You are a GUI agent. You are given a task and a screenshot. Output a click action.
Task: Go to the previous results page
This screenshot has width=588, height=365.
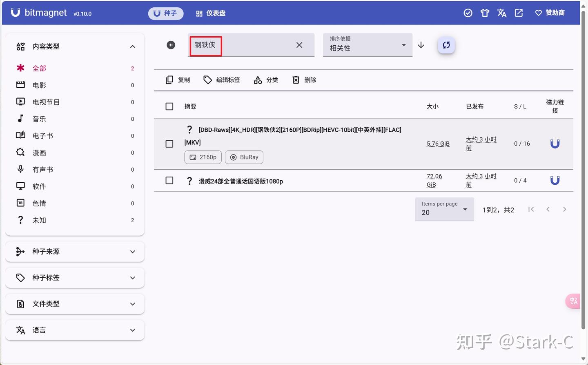click(x=548, y=209)
